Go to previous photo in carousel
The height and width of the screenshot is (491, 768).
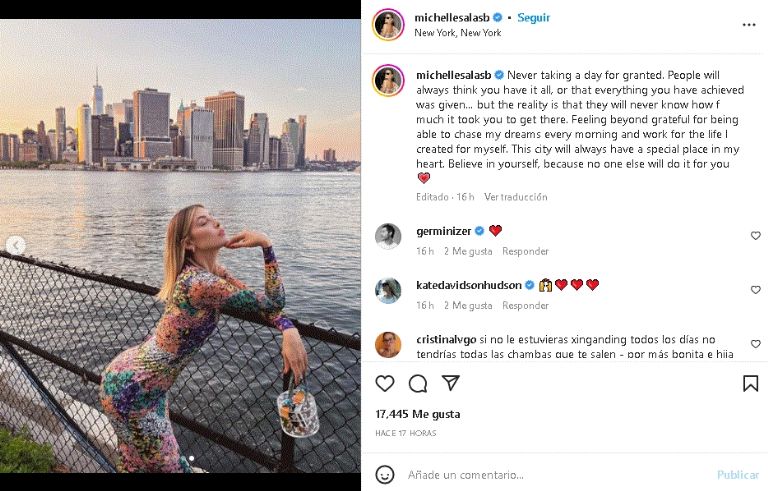(15, 245)
